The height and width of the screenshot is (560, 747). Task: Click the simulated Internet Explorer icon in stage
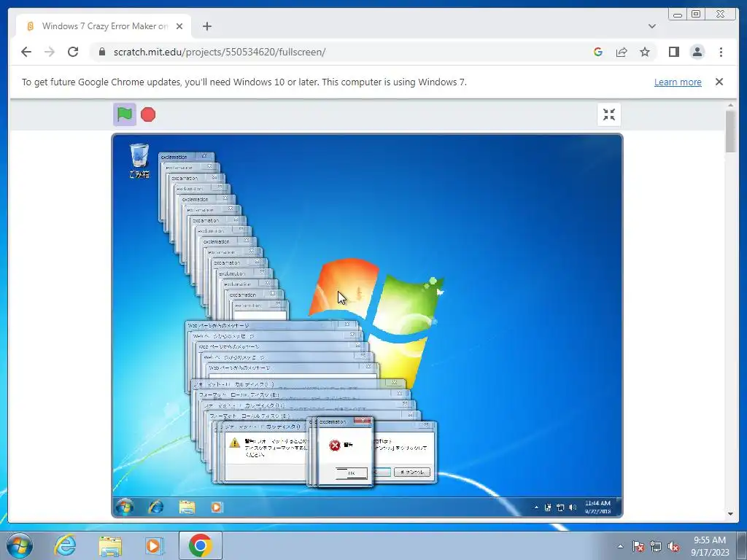click(156, 507)
